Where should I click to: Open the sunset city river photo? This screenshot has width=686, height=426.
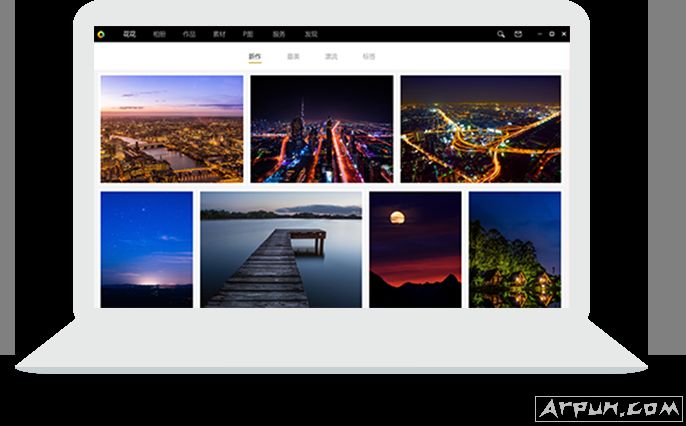tap(172, 129)
